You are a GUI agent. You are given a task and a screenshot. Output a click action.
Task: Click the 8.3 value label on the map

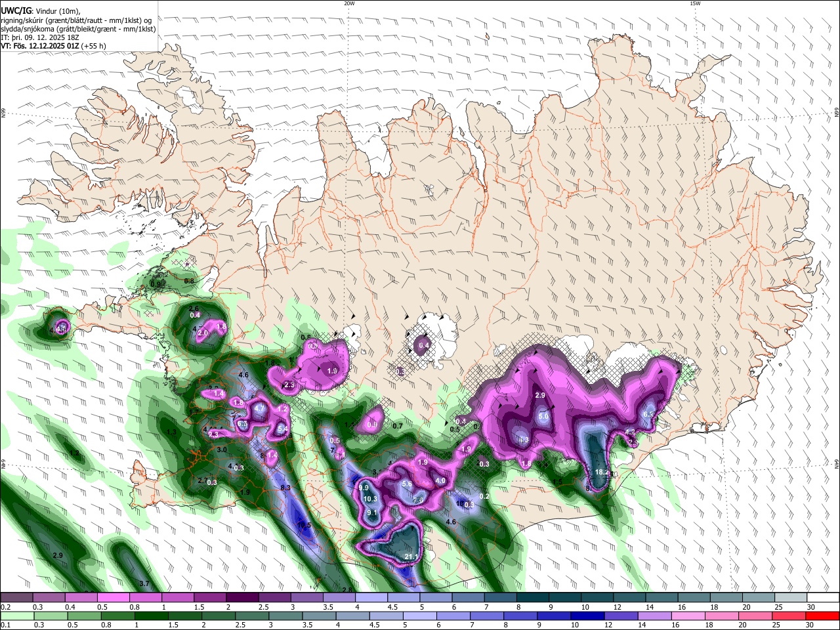click(285, 488)
